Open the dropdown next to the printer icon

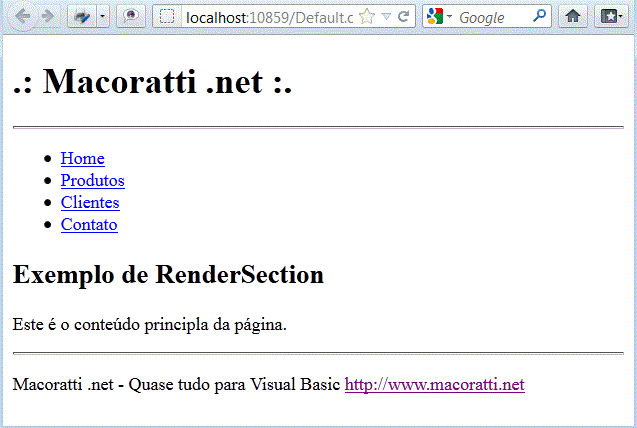(103, 16)
